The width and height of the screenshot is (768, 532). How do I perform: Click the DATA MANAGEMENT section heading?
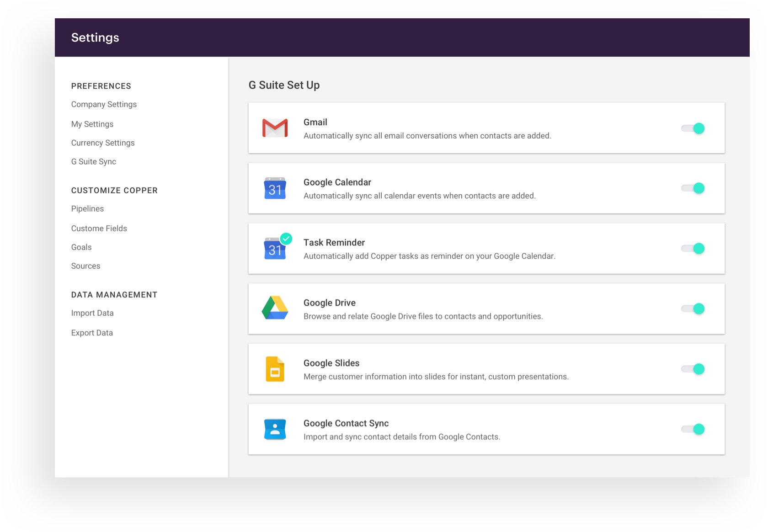(x=114, y=295)
